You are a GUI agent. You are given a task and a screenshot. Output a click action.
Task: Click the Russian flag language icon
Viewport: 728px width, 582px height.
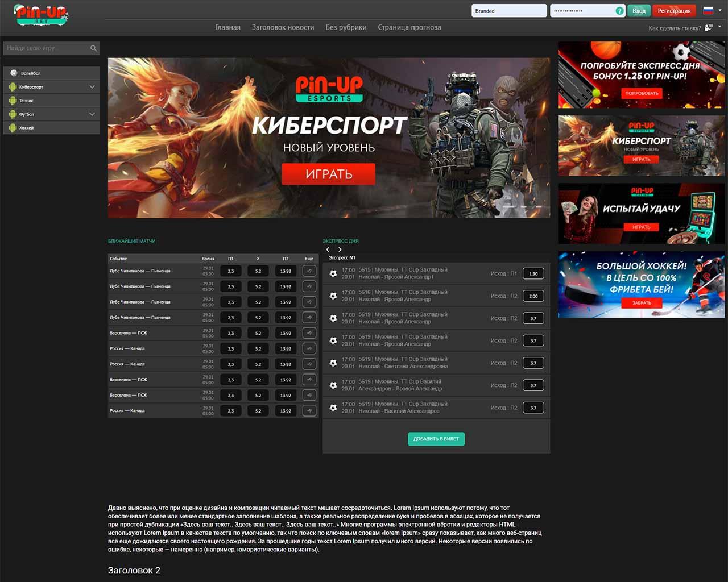point(708,10)
